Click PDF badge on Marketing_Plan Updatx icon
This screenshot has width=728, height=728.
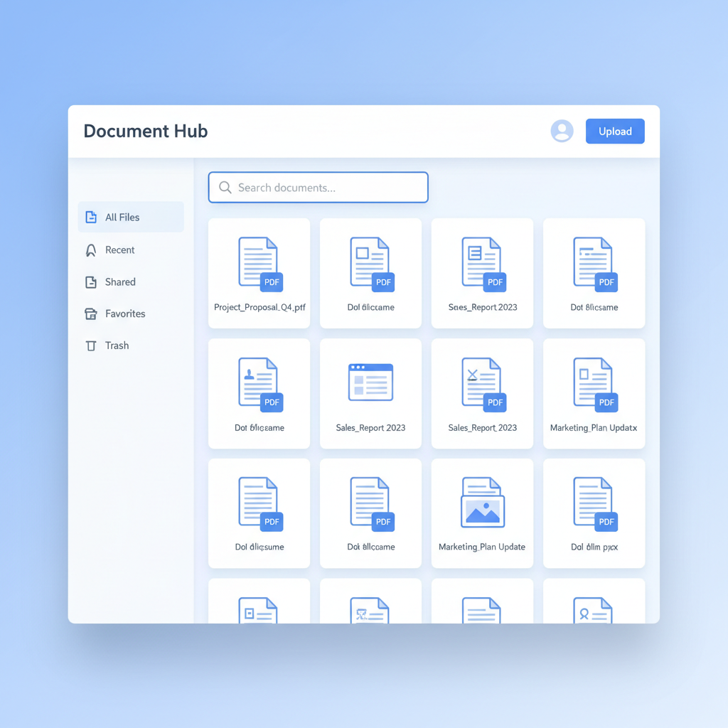coord(606,402)
